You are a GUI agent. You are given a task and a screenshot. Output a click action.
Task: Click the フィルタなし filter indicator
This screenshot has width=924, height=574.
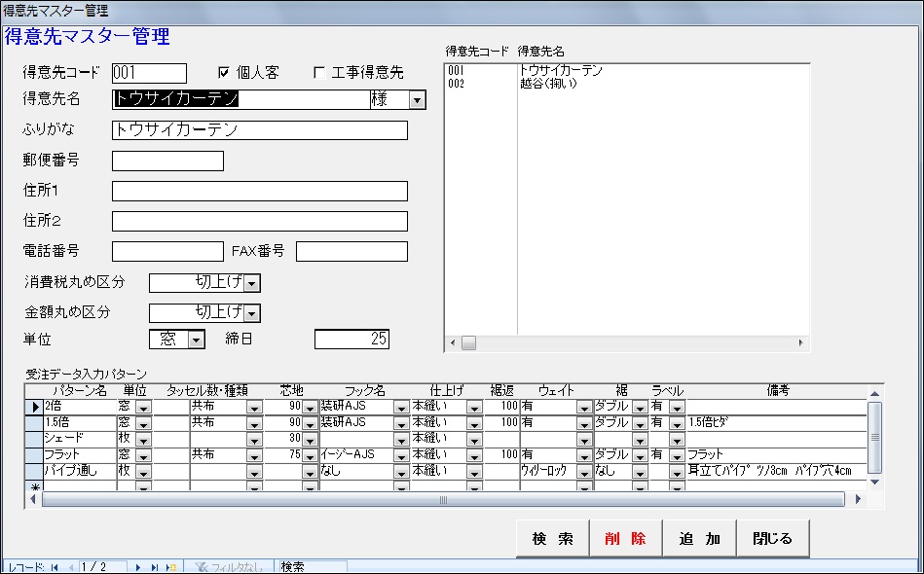pyautogui.click(x=230, y=566)
